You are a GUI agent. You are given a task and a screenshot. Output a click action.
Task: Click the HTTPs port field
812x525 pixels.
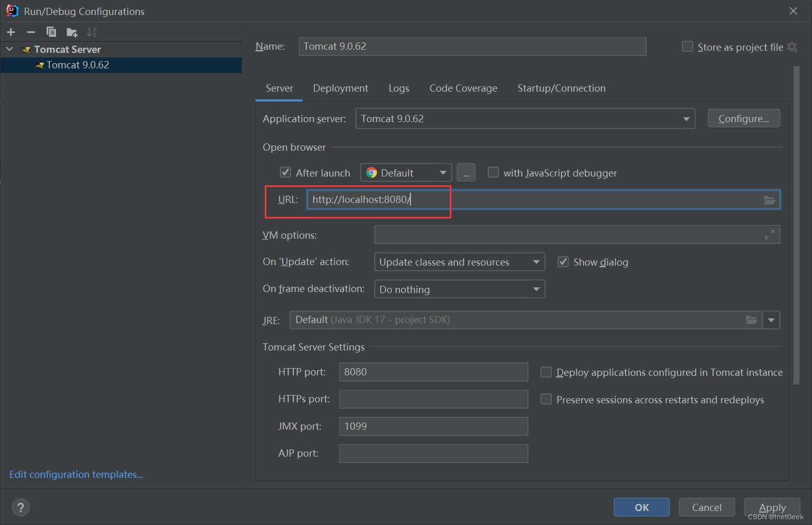coord(434,399)
